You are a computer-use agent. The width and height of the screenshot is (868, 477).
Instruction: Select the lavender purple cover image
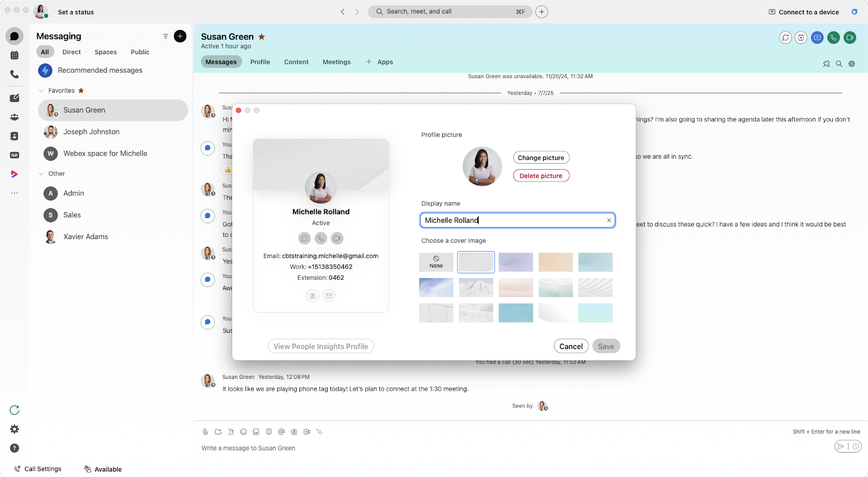[x=516, y=262]
